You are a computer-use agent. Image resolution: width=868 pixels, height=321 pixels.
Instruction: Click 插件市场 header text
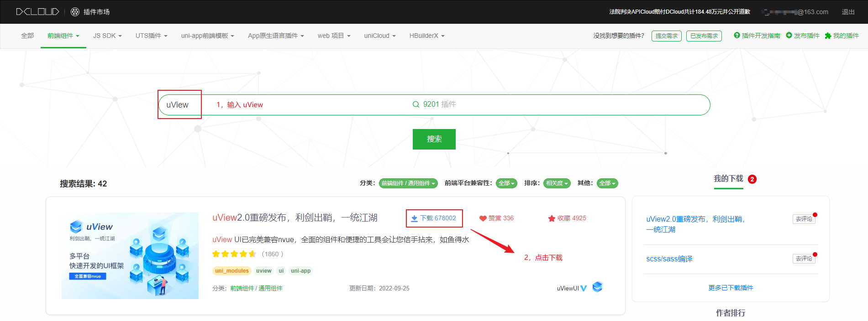[96, 12]
